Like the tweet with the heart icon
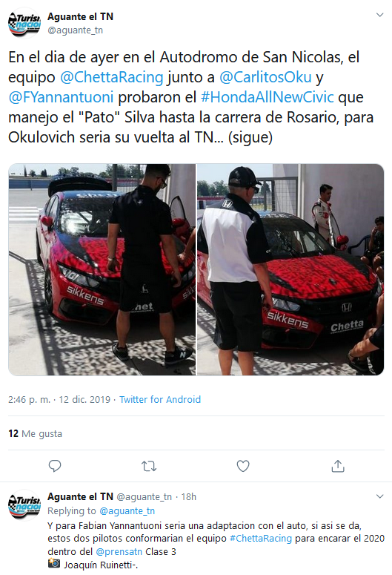 click(x=243, y=466)
